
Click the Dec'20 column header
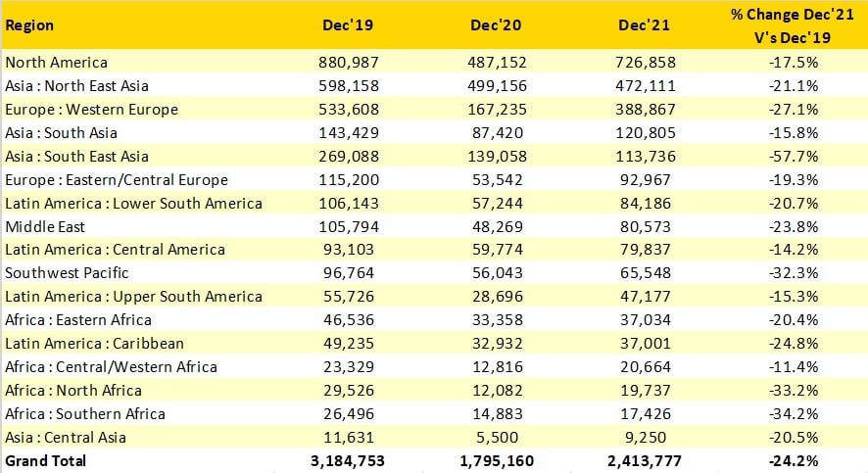pos(497,25)
